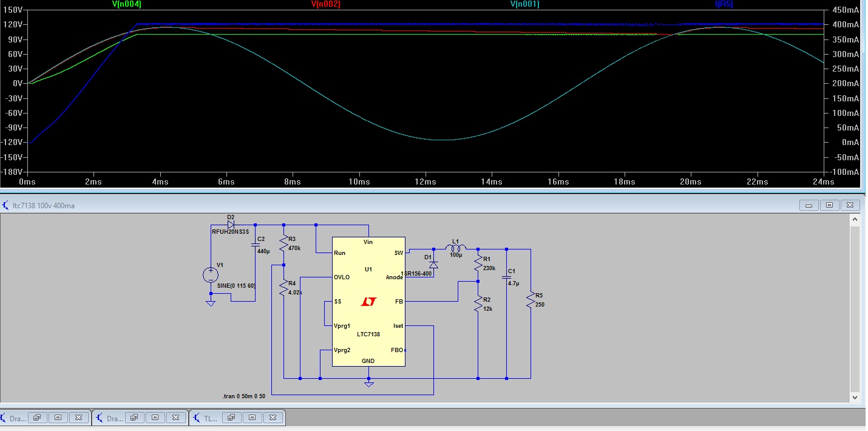Click the V1 voltage source symbol

pos(211,275)
